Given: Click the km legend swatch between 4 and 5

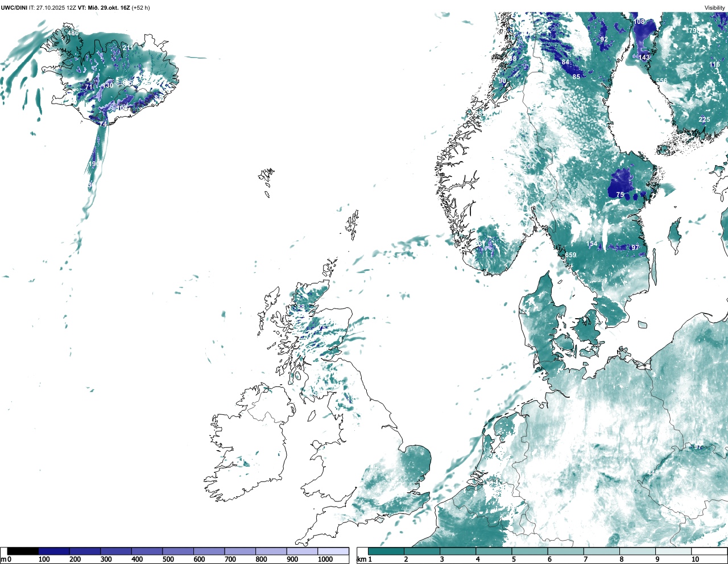Looking at the screenshot, I should point(494,551).
